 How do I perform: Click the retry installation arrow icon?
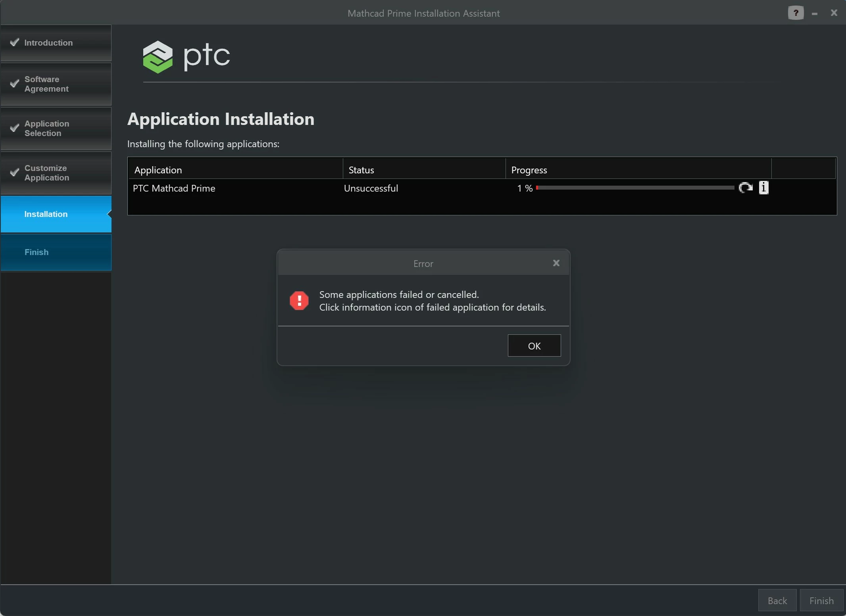pos(745,188)
